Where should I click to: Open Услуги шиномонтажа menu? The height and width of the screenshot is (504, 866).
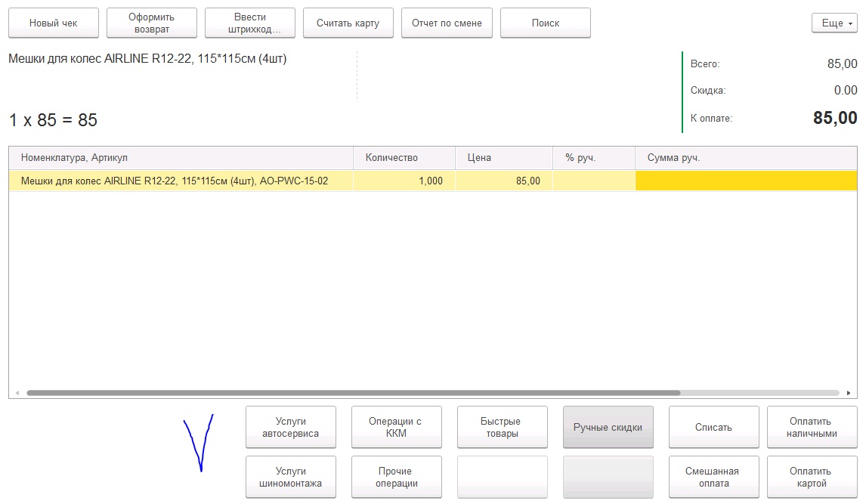(x=291, y=478)
